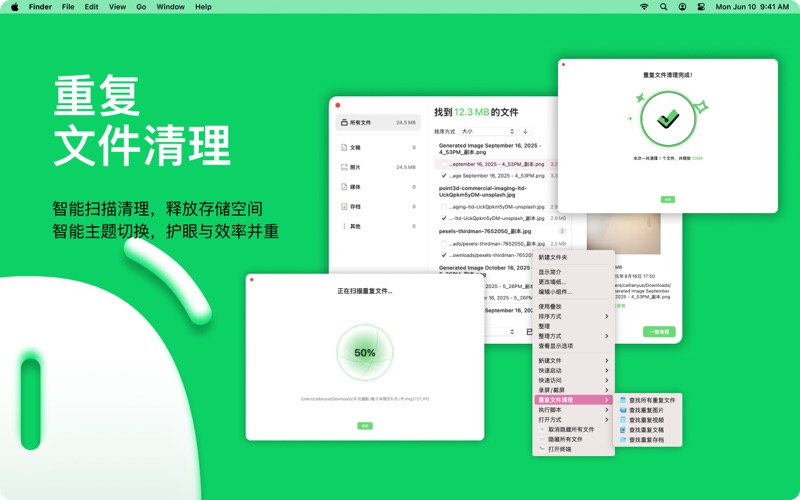Viewport: 800px width, 500px height.
Task: Click the point3d-commercial-imaging-ltd group header
Action: point(483,191)
